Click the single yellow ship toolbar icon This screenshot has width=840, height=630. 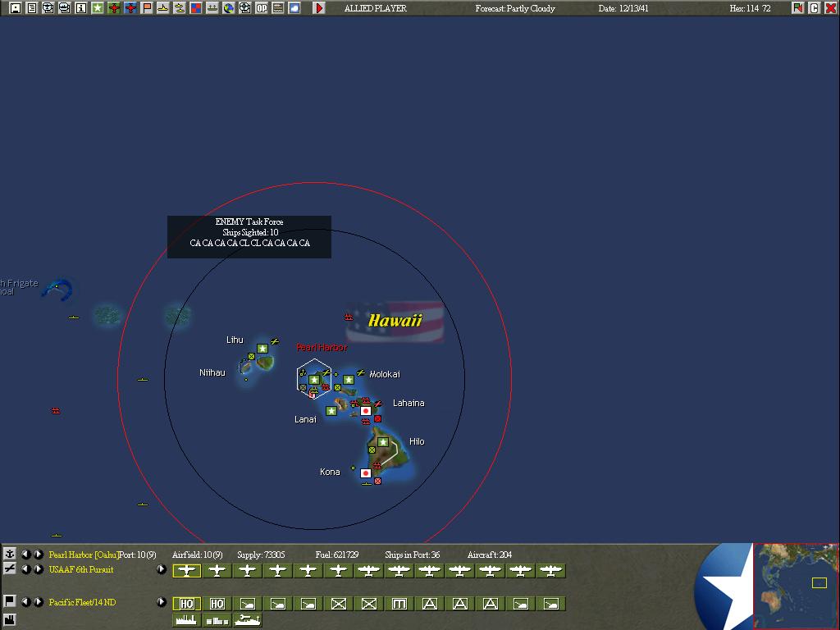click(163, 8)
